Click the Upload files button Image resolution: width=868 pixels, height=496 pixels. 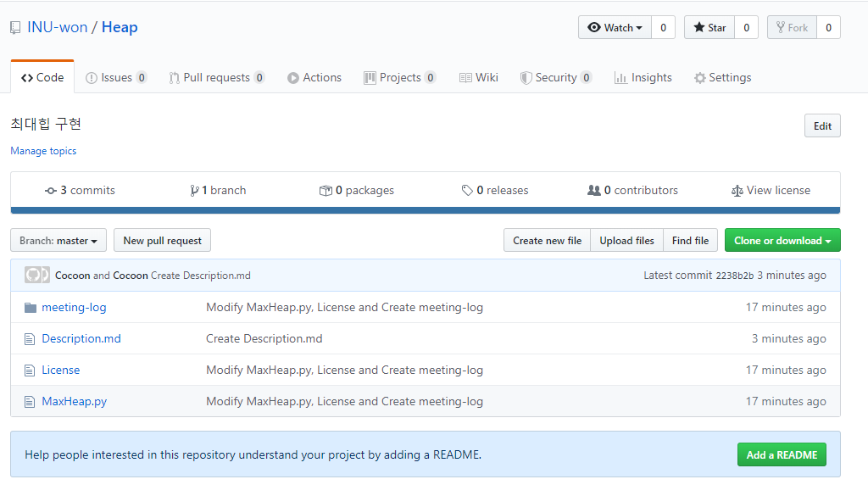click(626, 240)
